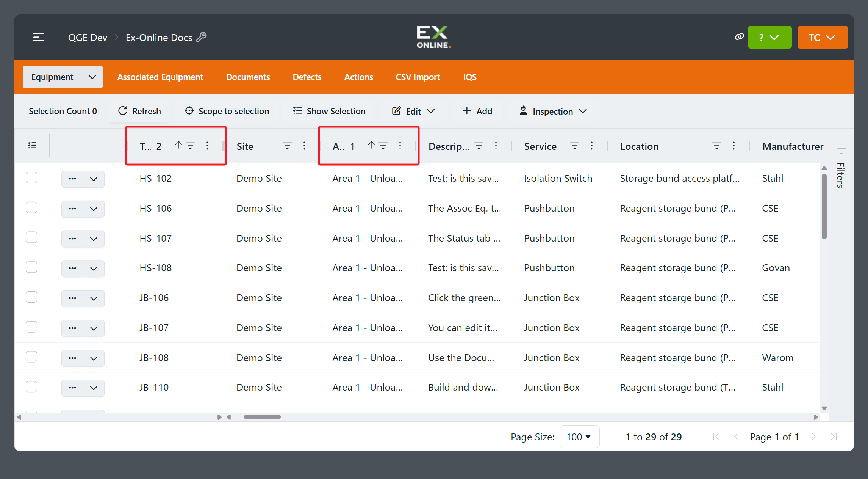
Task: Tick the checkbox for row JB-106
Action: tap(31, 297)
